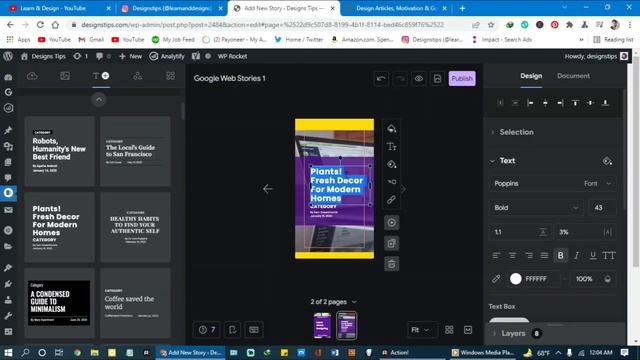Open the 2 of 2 pages dropdown
The image size is (640, 360).
333,302
